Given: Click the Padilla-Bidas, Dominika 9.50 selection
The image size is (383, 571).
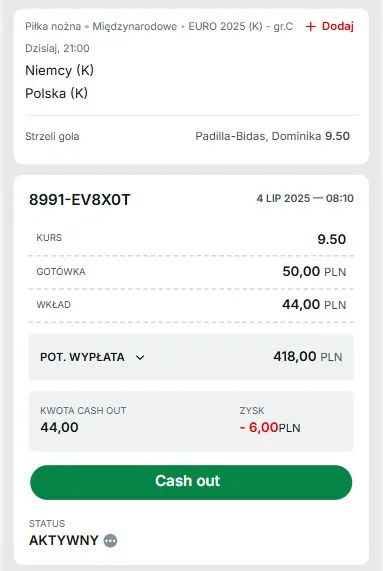Looking at the screenshot, I should (x=272, y=136).
